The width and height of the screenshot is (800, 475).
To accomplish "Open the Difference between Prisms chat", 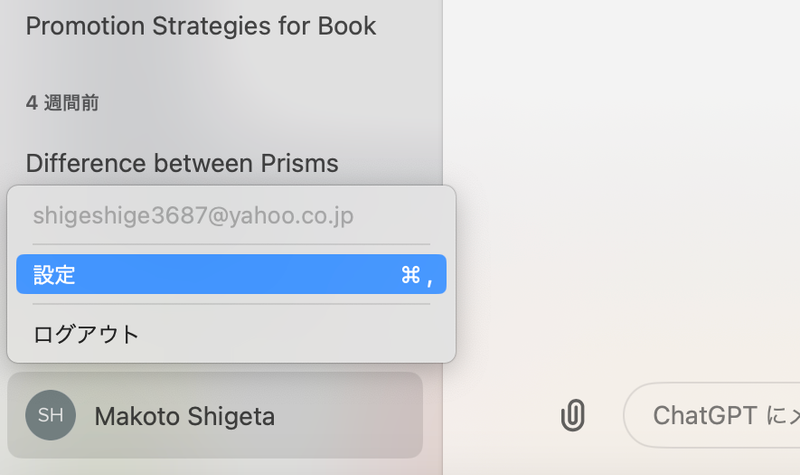I will (182, 163).
